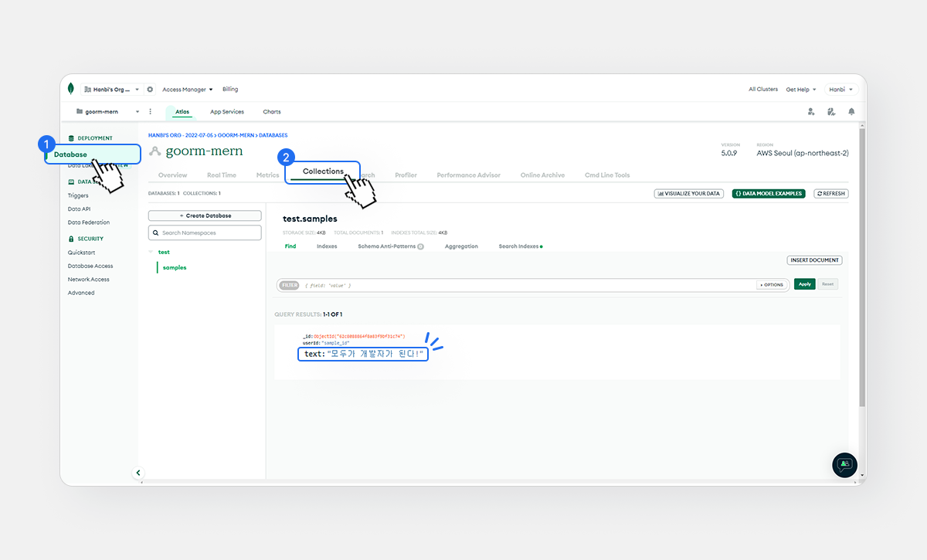The width and height of the screenshot is (927, 560).
Task: Open Data Federation in the sidebar
Action: 89,222
